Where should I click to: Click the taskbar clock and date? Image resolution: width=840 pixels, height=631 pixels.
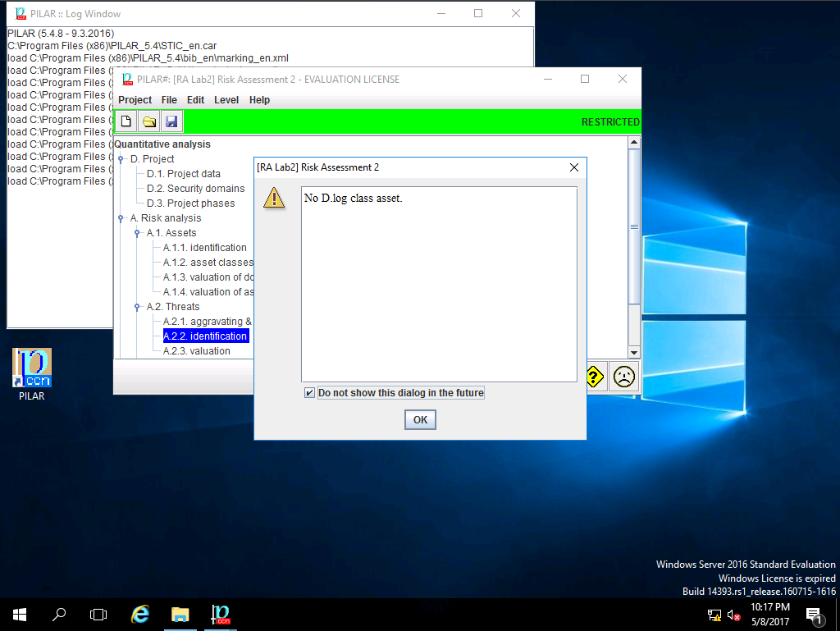[770, 615]
